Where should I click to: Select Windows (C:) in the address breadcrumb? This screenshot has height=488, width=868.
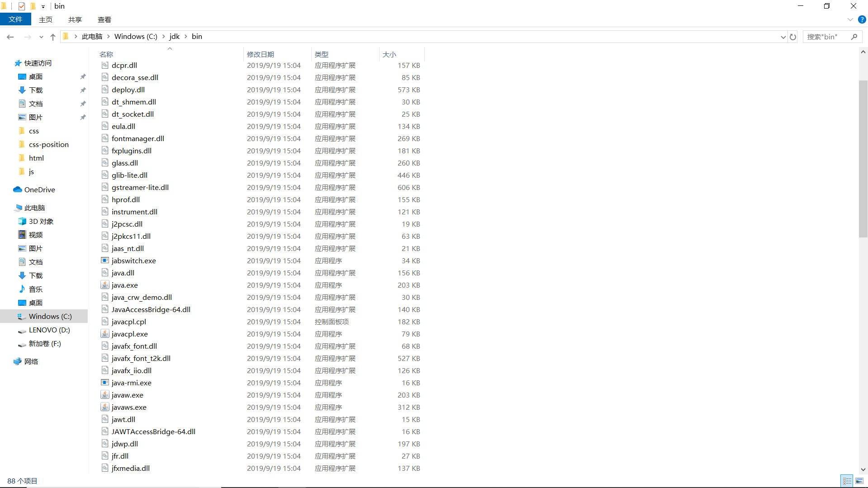[136, 37]
